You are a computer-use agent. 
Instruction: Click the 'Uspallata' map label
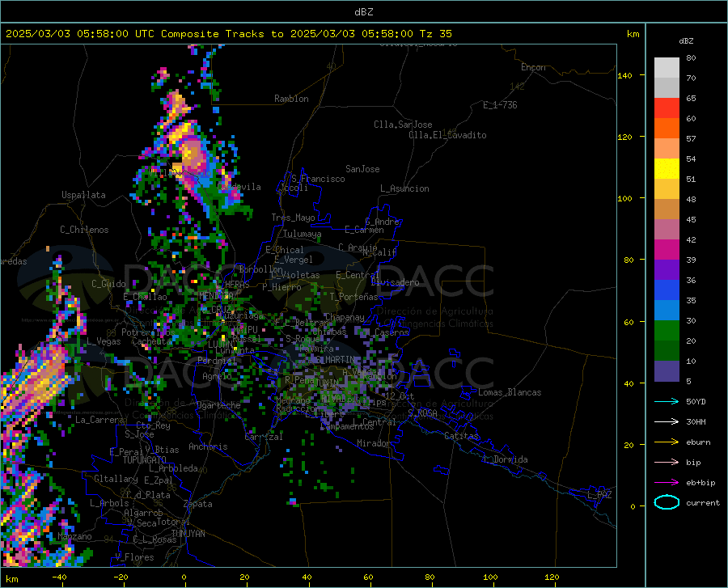coord(83,195)
